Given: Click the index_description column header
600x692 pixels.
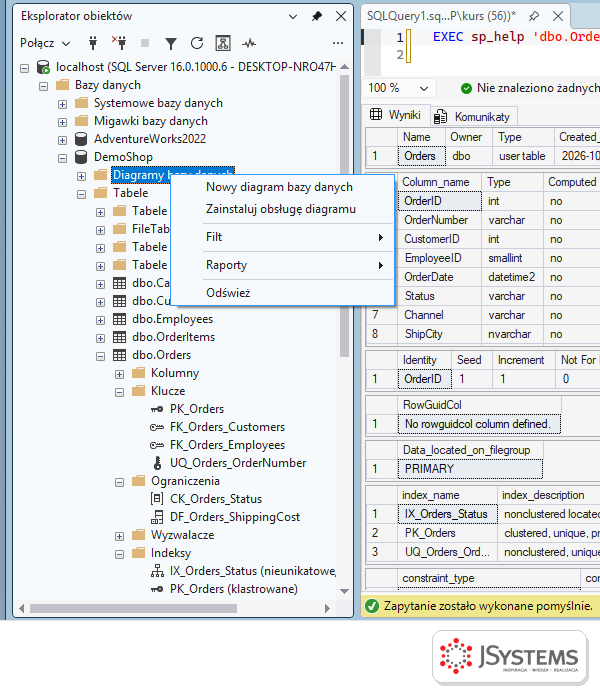Looking at the screenshot, I should point(548,495).
